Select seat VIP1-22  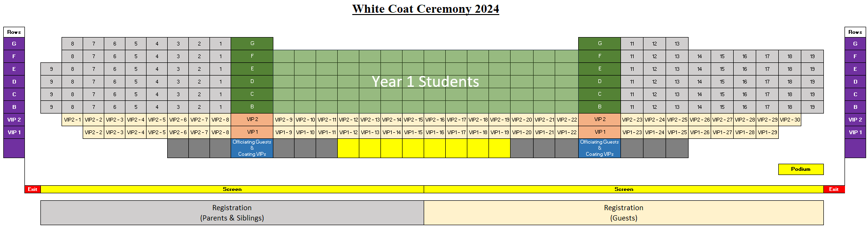(x=567, y=132)
